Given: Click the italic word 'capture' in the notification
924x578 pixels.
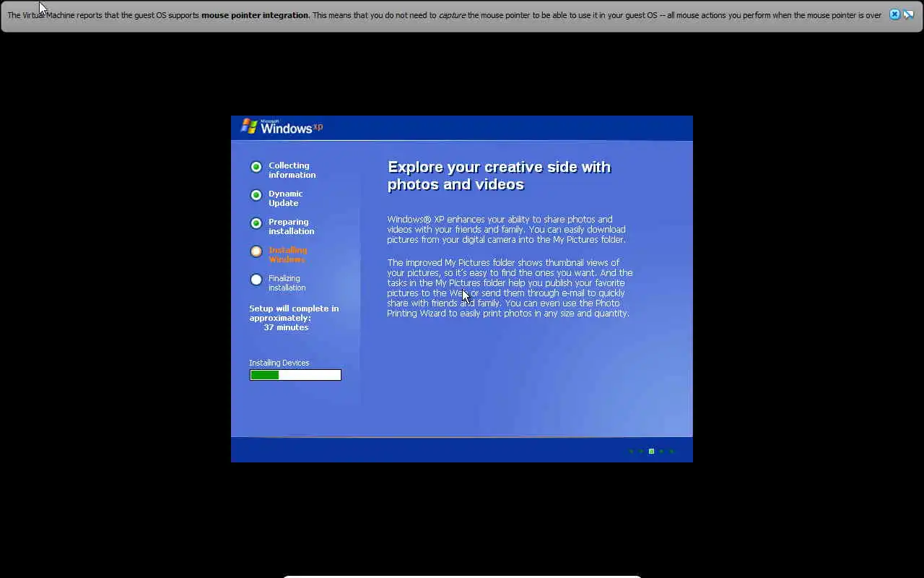Looking at the screenshot, I should pos(452,15).
